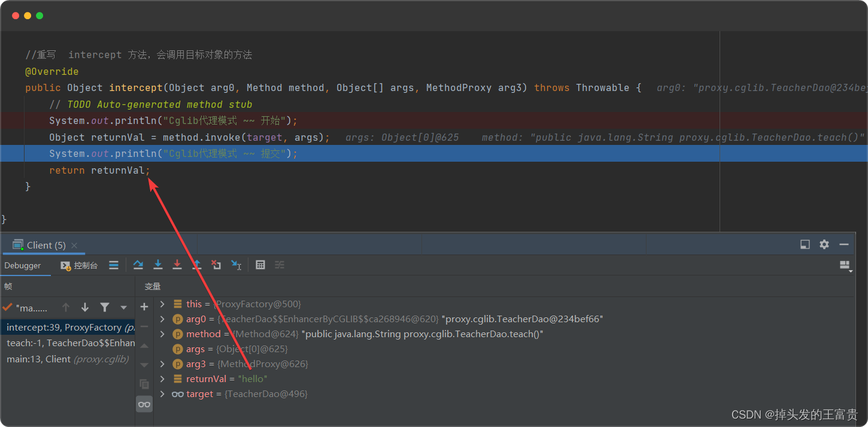Viewport: 868px width, 427px height.
Task: Click the Step Over debugger icon
Action: click(x=138, y=265)
